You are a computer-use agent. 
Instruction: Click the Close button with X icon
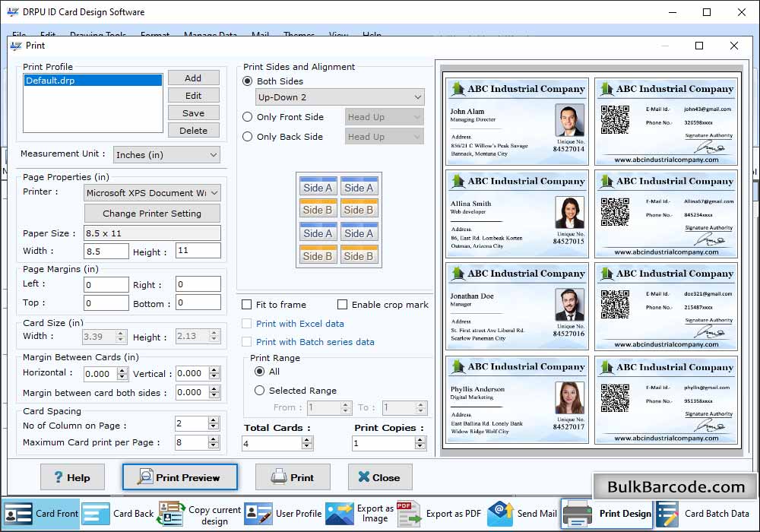(380, 477)
